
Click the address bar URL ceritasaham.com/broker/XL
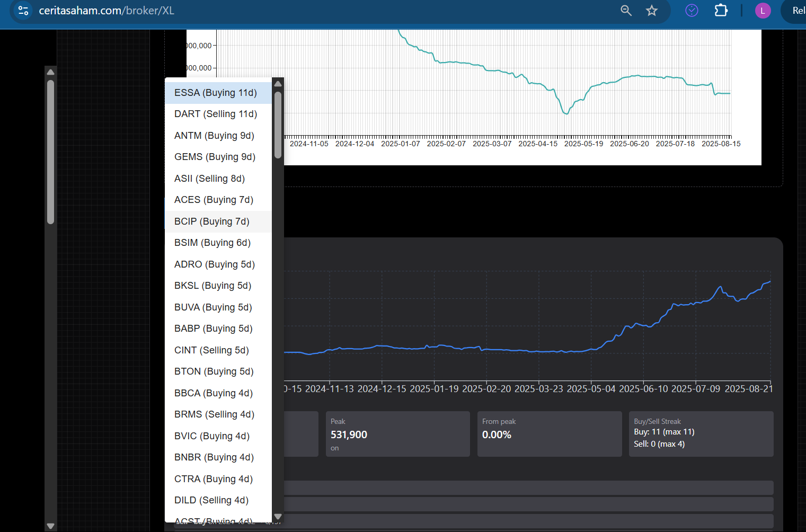(x=107, y=11)
